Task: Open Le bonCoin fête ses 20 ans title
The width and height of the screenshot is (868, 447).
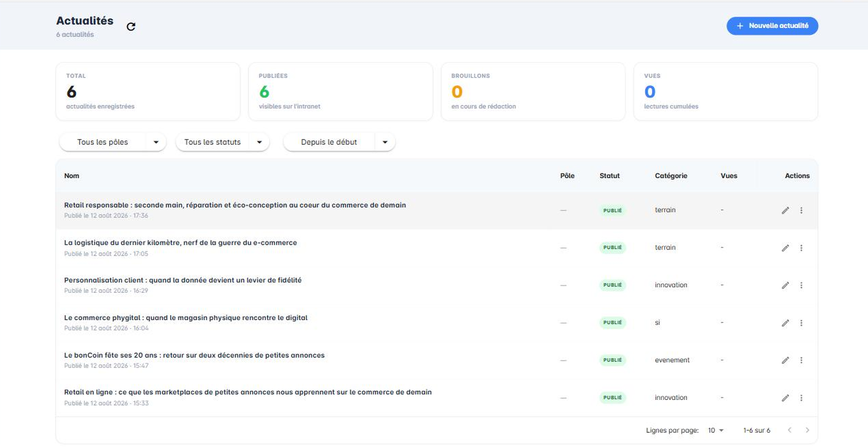Action: coord(194,355)
